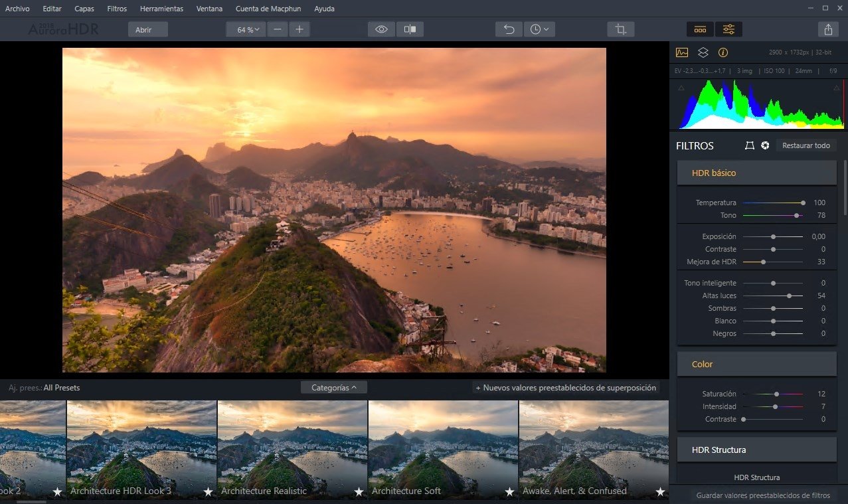Click the export share icon
Image resolution: width=848 pixels, height=504 pixels.
point(827,29)
